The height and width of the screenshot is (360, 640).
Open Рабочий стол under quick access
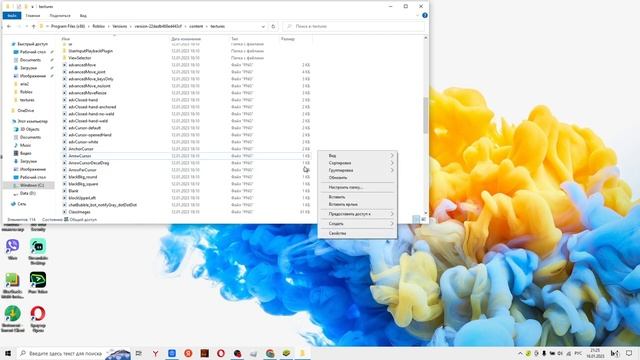[33, 52]
